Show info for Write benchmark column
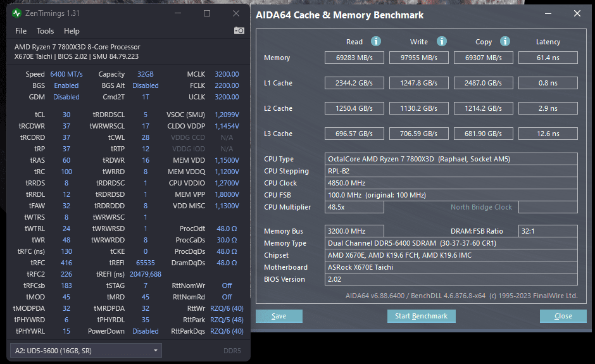Viewport: 595px width, 364px height. click(x=441, y=41)
